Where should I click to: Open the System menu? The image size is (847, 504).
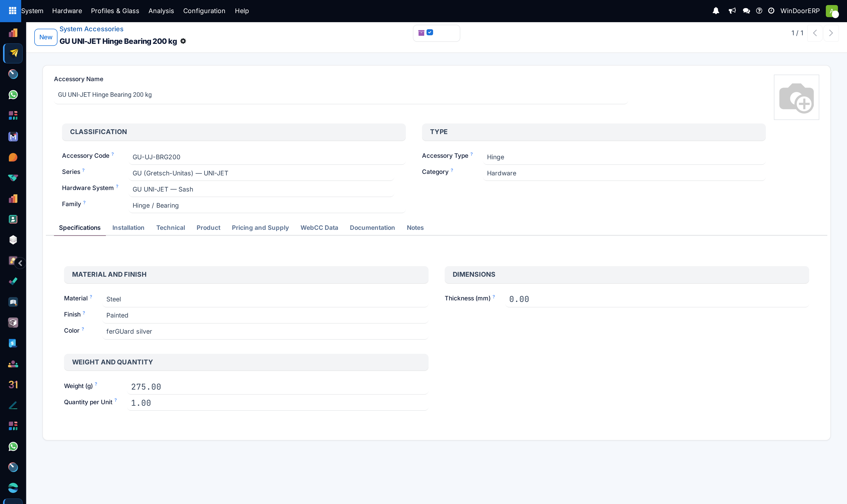(x=32, y=11)
